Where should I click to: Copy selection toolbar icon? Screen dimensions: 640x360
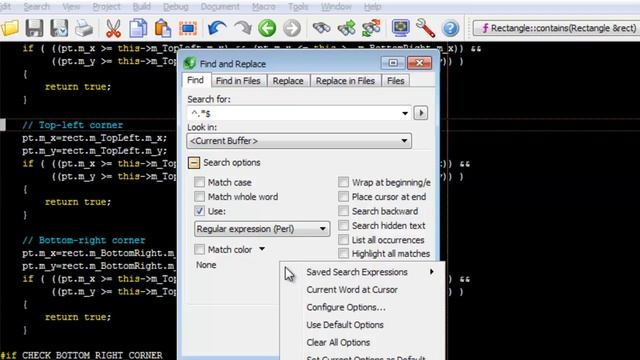pos(138,28)
